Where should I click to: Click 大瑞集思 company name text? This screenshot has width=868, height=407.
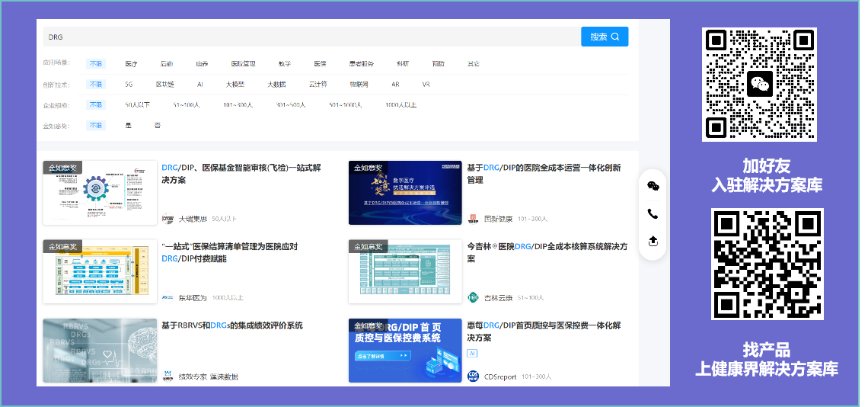pos(193,219)
